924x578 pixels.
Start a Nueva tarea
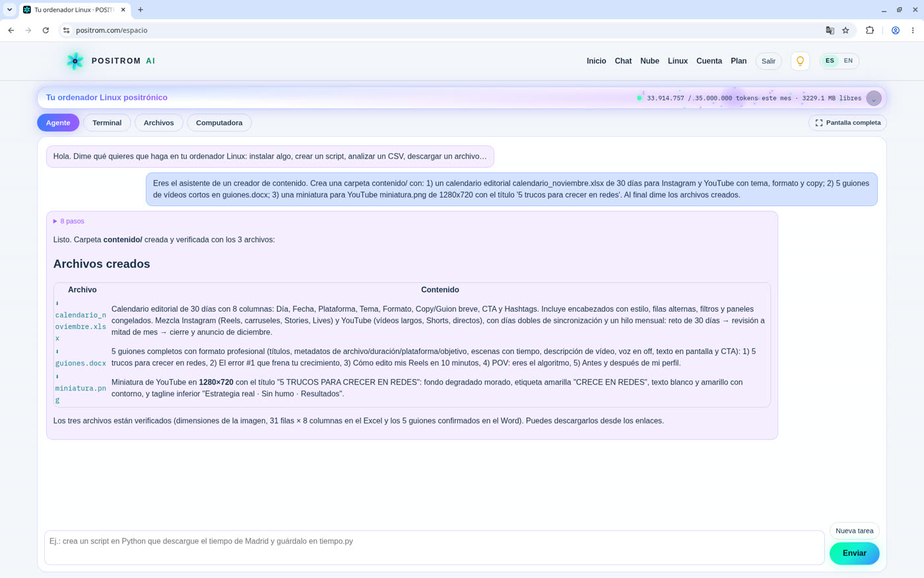click(854, 531)
